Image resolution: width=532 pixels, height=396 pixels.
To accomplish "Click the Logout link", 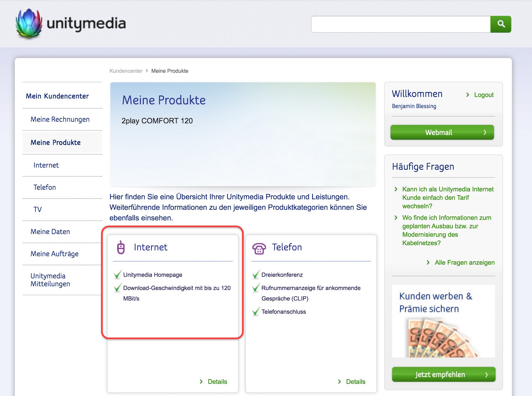I will 484,95.
